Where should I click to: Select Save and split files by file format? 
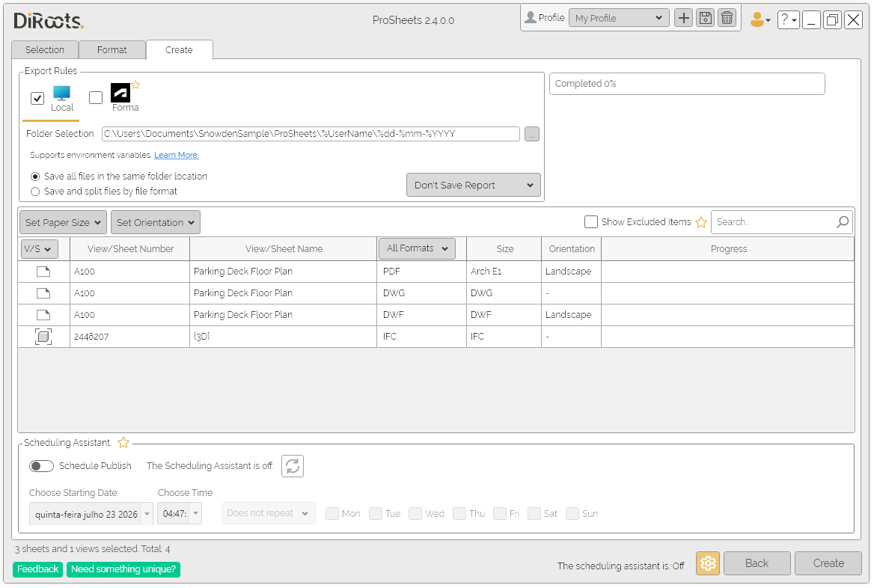pos(35,192)
